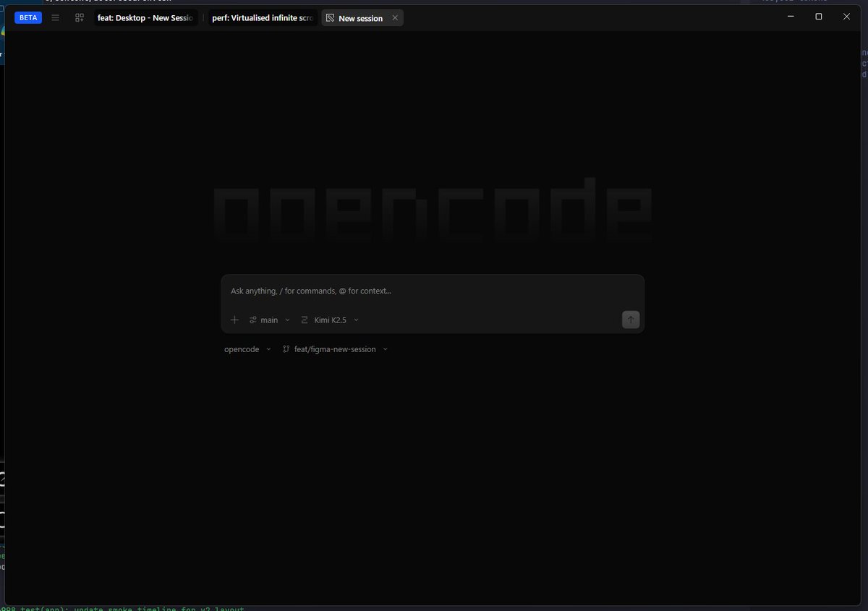Maximize the opencode window
This screenshot has width=868, height=611.
(x=819, y=17)
